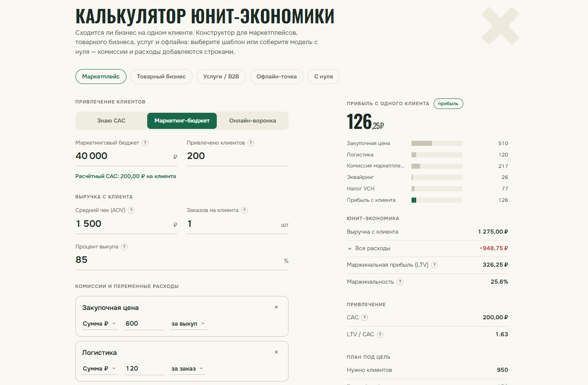Open Сумма ₽ dropdown in Закупочная цена
Screen dimensions: 588x385
point(100,324)
